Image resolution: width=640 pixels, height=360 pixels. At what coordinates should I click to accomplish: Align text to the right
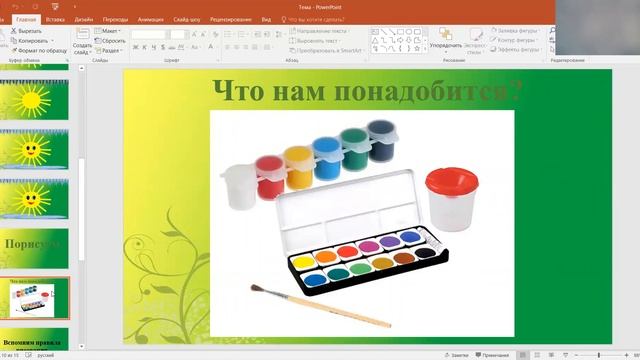click(x=245, y=47)
